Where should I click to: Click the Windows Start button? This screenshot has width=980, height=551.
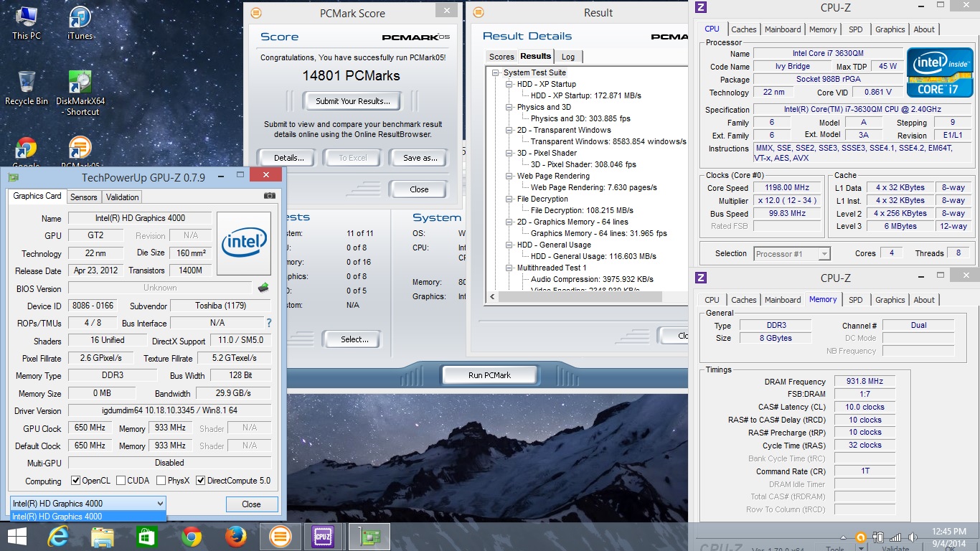pyautogui.click(x=17, y=536)
